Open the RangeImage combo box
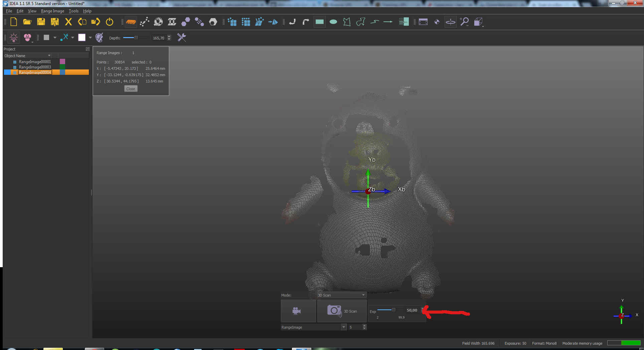Viewport: 644px width, 350px height. pos(313,327)
